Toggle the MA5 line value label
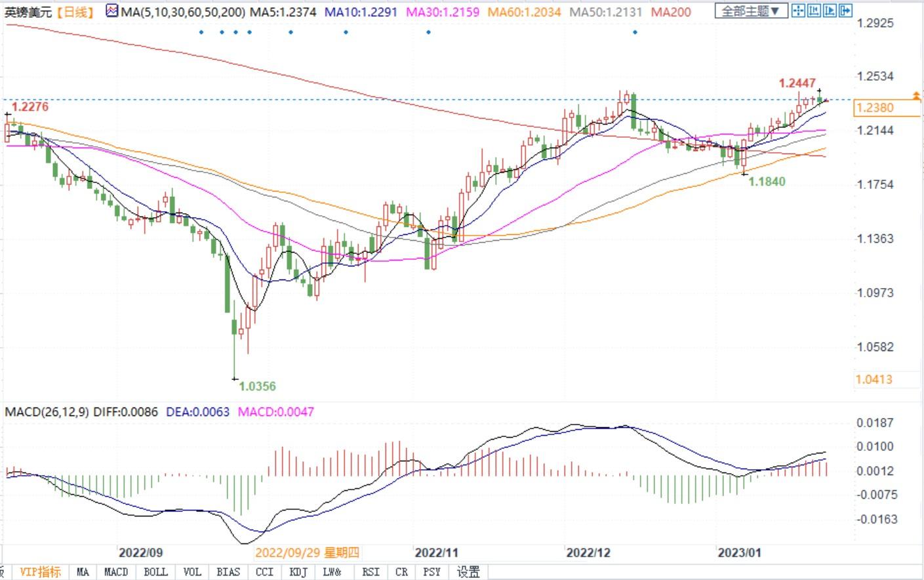The width and height of the screenshot is (924, 580). (x=284, y=12)
